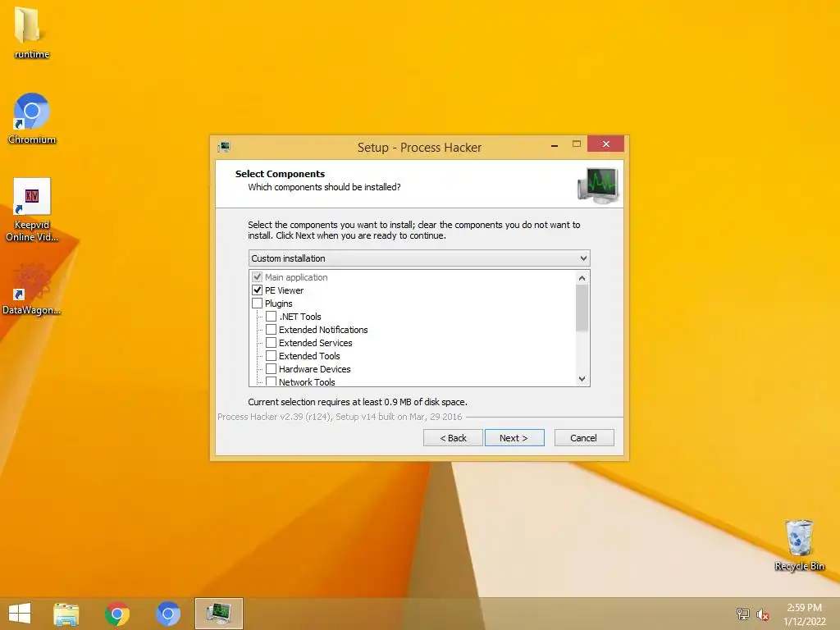Click the muted volume tray icon
The width and height of the screenshot is (840, 630).
coord(763,614)
